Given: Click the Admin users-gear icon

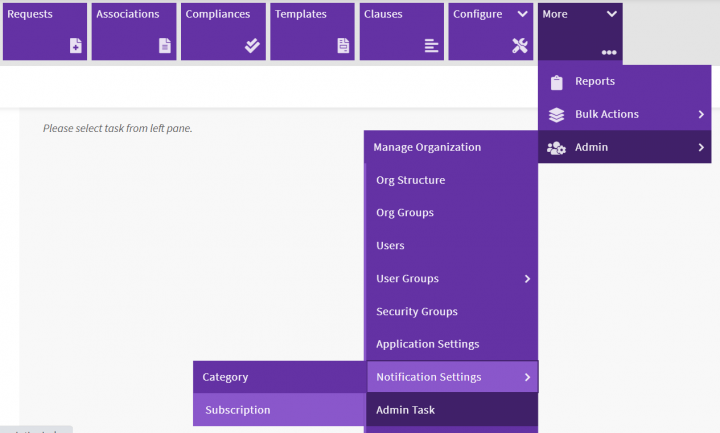Looking at the screenshot, I should point(557,148).
